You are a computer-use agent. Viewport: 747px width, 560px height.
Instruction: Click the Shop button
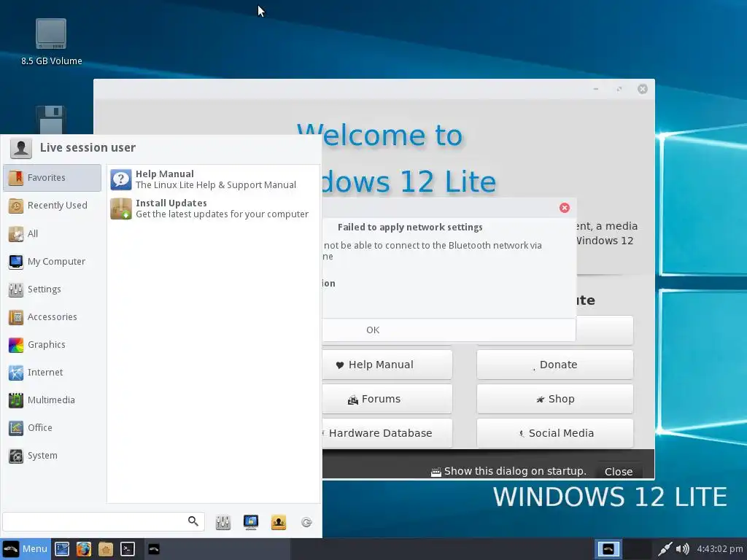[x=555, y=399]
